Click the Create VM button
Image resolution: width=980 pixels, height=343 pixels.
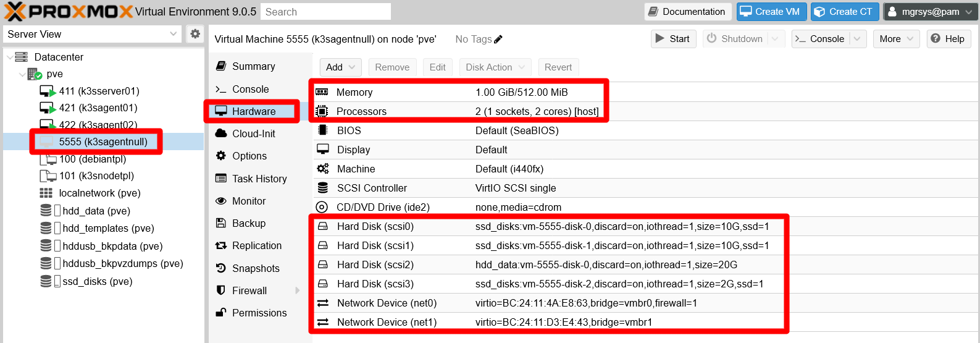771,12
